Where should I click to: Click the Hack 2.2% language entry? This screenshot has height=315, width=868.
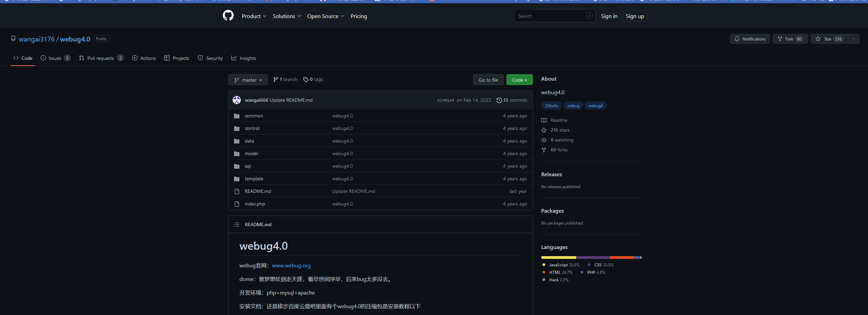click(555, 280)
